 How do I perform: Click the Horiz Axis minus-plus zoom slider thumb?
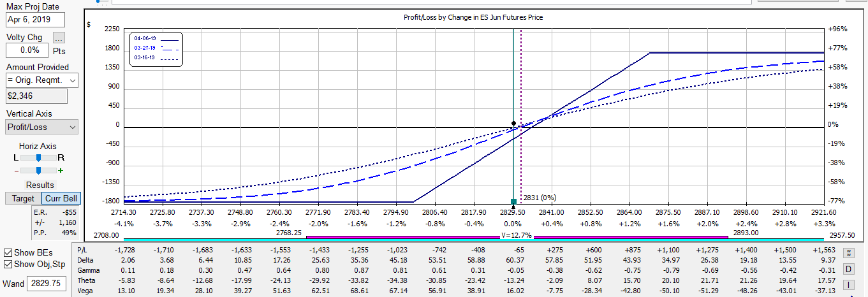pos(38,170)
